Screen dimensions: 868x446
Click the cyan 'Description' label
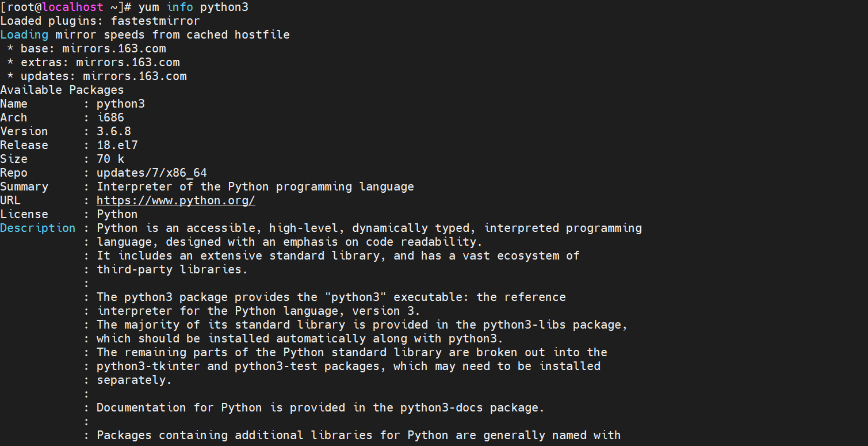[x=38, y=228]
